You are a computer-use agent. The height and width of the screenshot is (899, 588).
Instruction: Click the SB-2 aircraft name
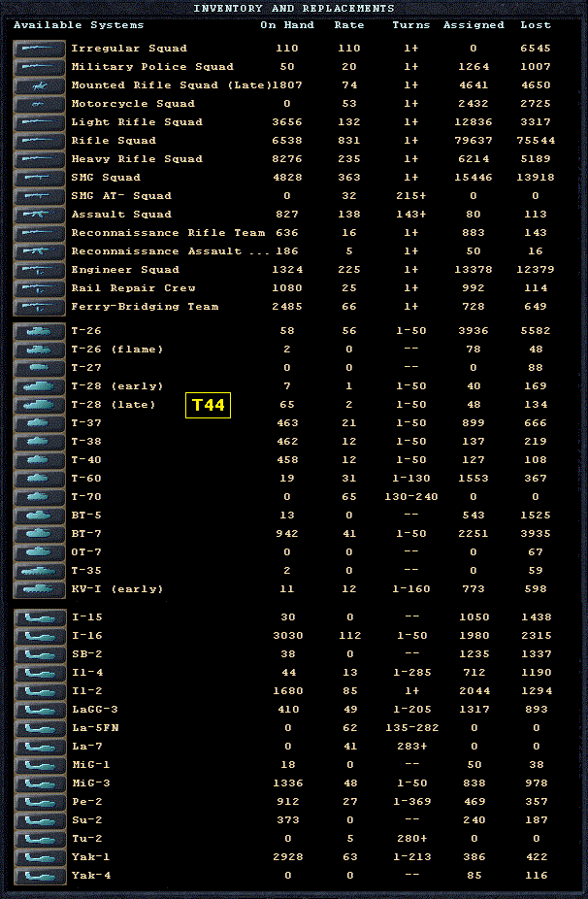pos(87,654)
